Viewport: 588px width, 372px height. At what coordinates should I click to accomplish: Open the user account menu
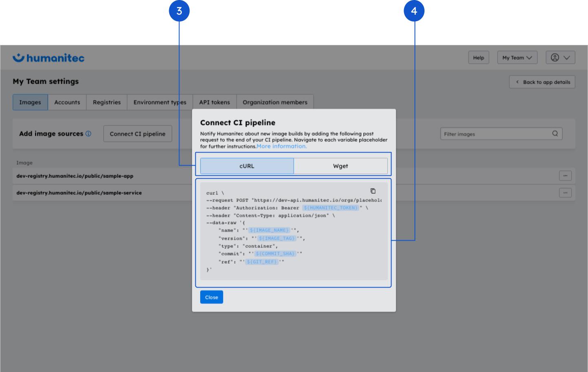point(560,58)
